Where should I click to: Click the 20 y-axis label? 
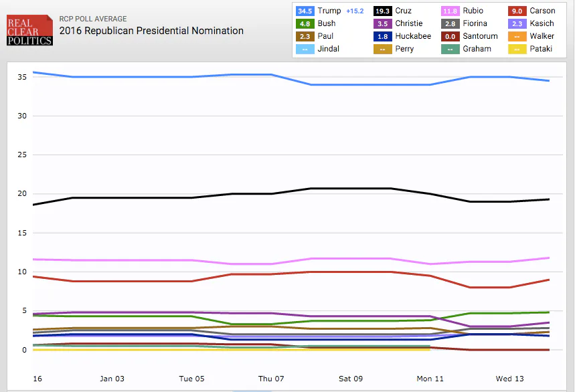click(x=22, y=193)
